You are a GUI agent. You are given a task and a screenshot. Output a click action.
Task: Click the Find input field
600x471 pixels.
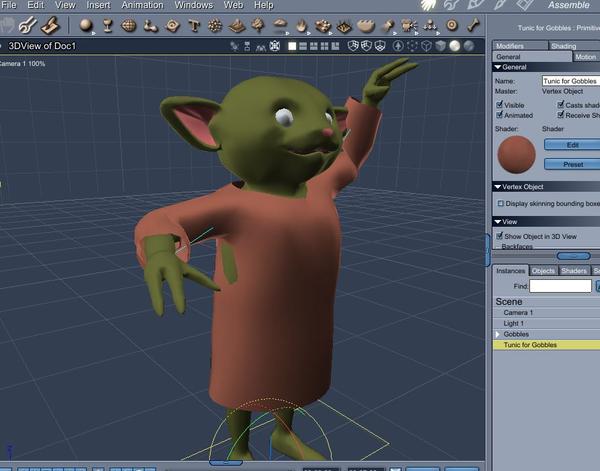tap(561, 286)
